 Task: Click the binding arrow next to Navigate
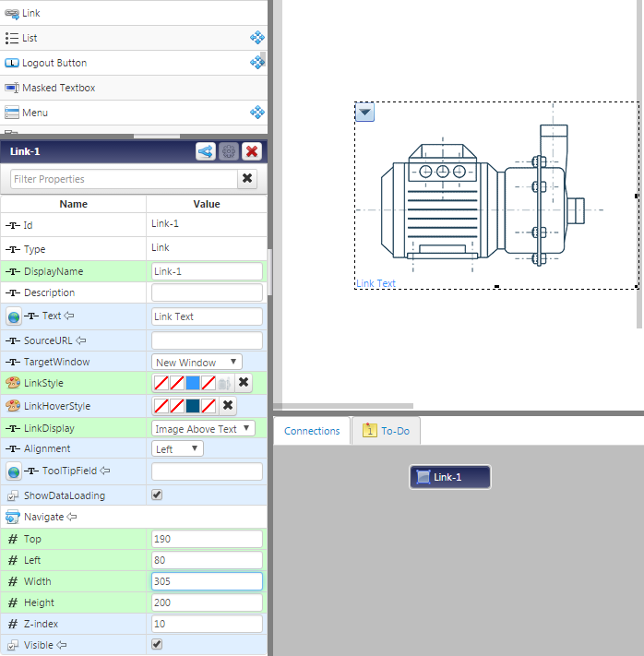click(72, 517)
